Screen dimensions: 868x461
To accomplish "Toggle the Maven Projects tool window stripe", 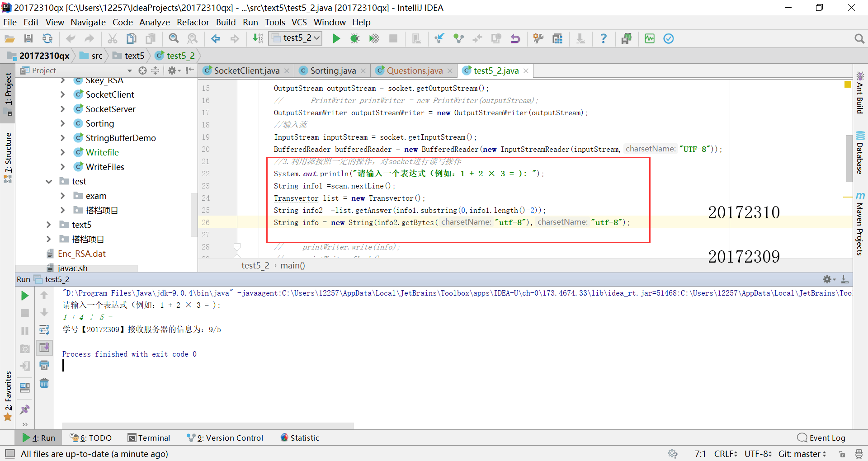I will tap(860, 224).
